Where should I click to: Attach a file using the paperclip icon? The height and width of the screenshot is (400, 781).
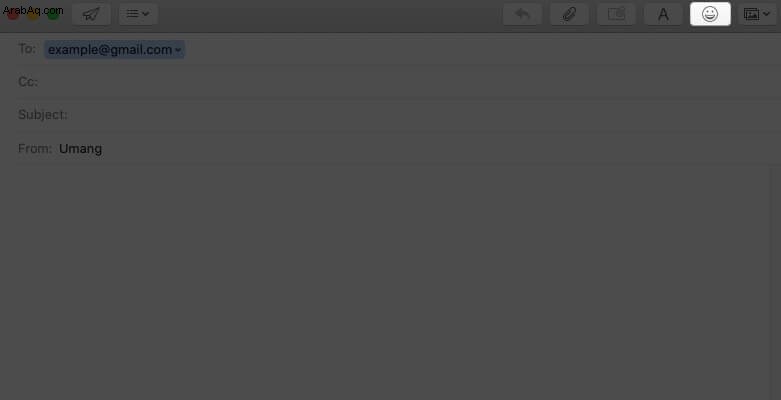point(569,14)
